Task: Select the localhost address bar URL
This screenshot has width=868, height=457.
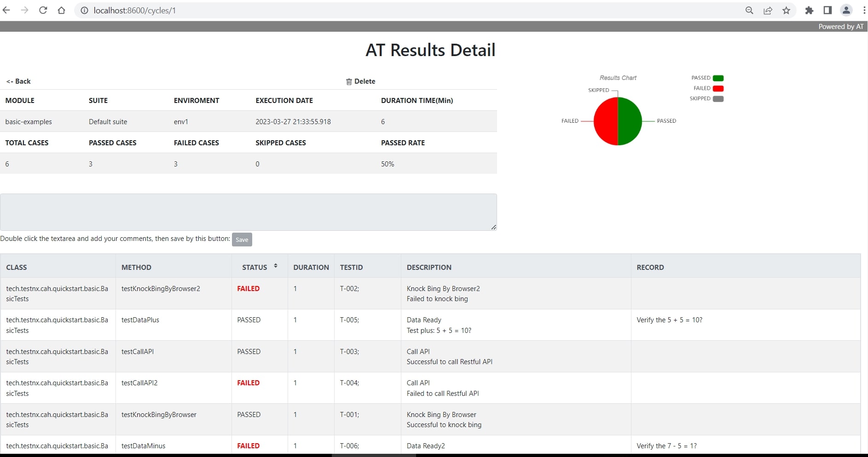Action: click(x=134, y=10)
